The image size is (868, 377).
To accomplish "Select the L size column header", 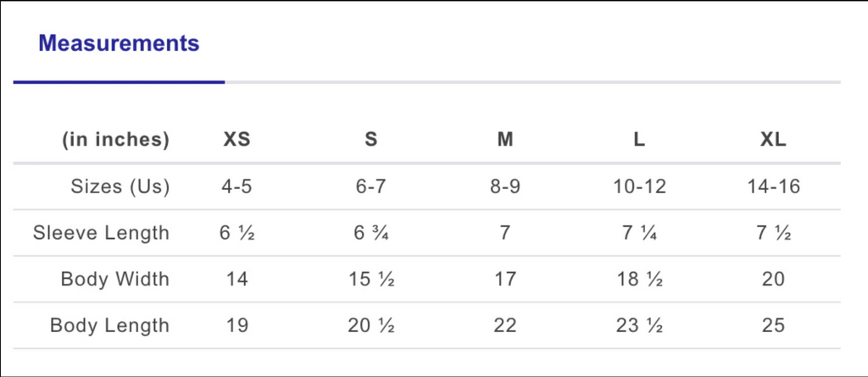I will (x=639, y=140).
